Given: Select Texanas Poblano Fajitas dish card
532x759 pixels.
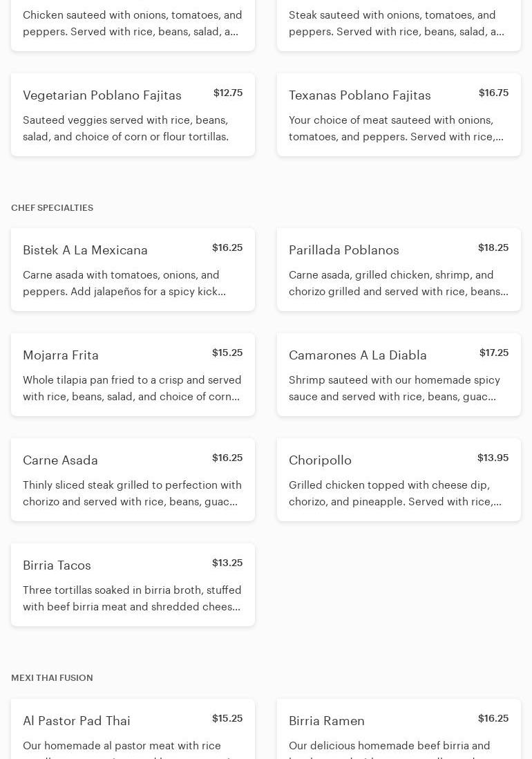Looking at the screenshot, I should point(399,115).
